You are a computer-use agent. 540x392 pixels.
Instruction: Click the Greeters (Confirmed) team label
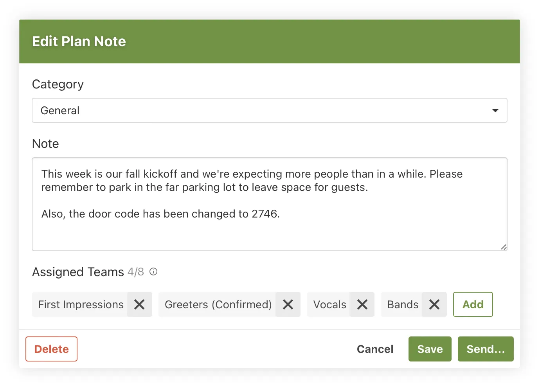point(218,304)
